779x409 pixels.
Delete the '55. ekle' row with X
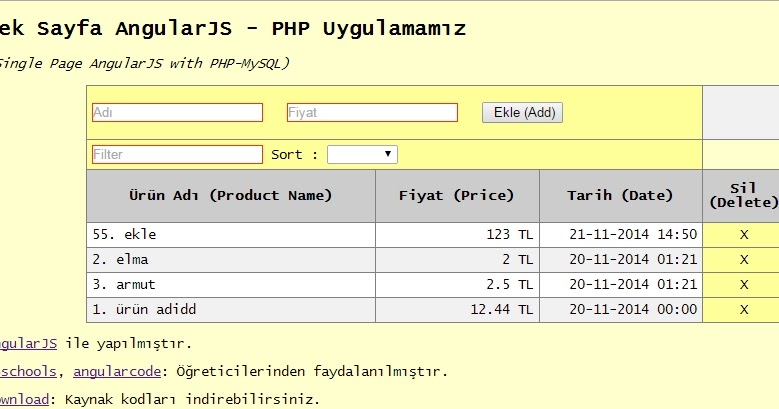coord(744,235)
